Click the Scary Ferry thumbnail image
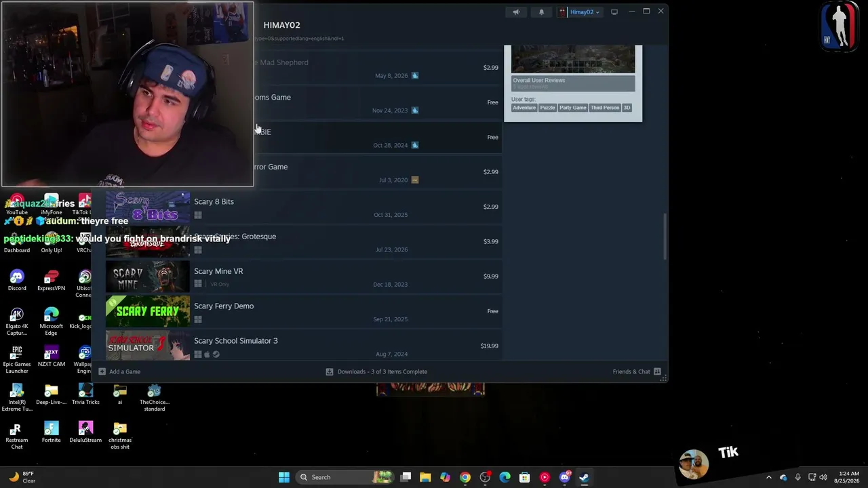The image size is (868, 488). 148,311
